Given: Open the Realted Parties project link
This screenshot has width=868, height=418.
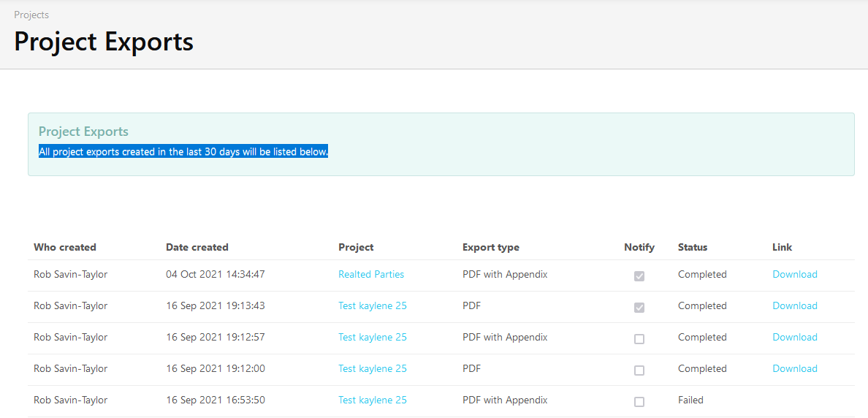Looking at the screenshot, I should click(371, 275).
